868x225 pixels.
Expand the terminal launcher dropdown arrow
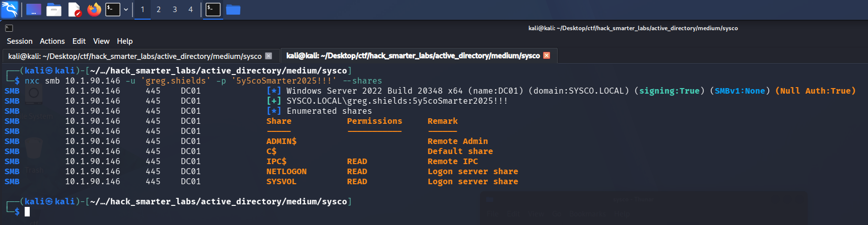click(126, 10)
